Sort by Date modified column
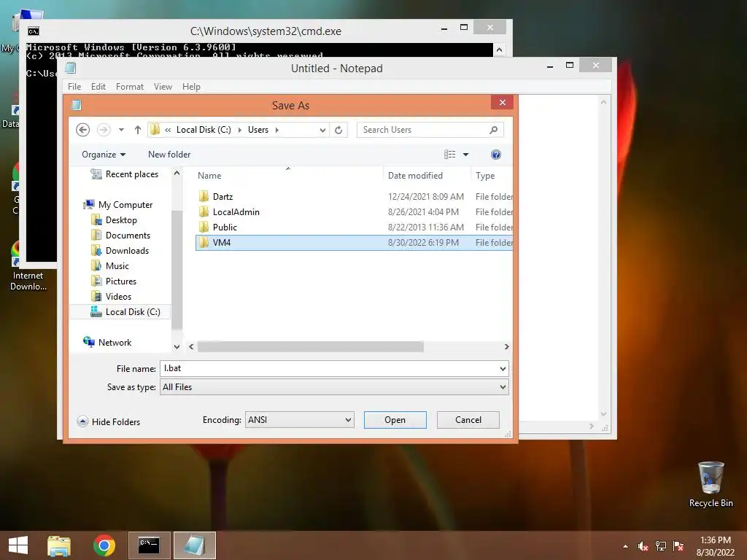This screenshot has width=747, height=560. click(427, 175)
